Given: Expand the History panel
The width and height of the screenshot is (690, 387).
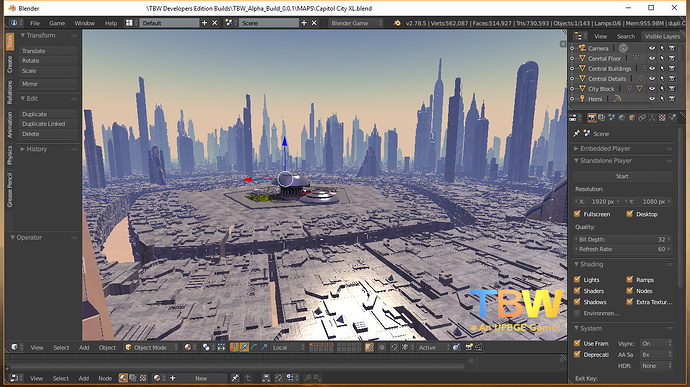Looking at the screenshot, I should (23, 149).
